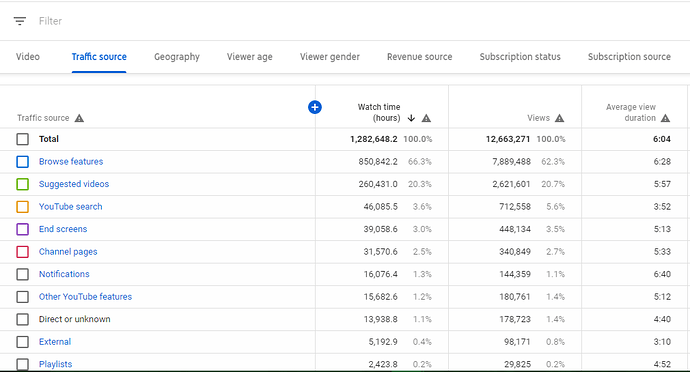This screenshot has height=372, width=690.
Task: Toggle the Total row checkbox
Action: [x=22, y=139]
